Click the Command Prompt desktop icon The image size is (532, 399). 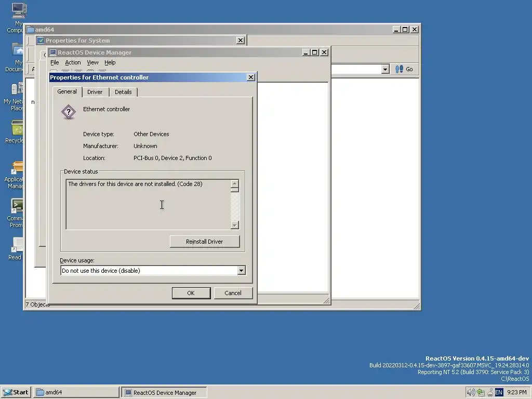click(x=16, y=214)
